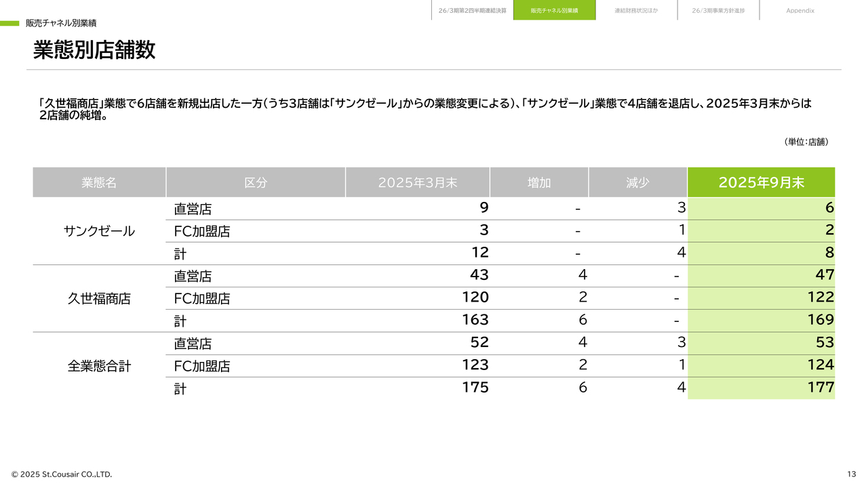This screenshot has height=488, width=868.
Task: Switch to the 連結財務状況ほか tab
Action: (x=636, y=11)
